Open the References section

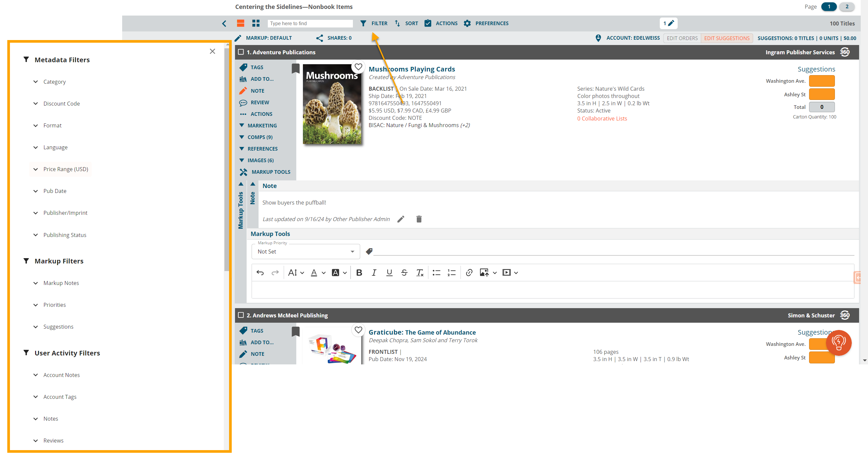[x=259, y=149]
